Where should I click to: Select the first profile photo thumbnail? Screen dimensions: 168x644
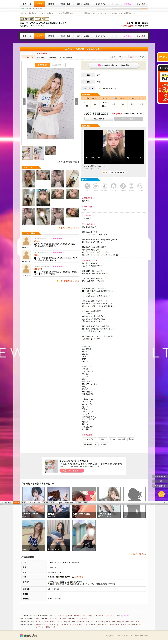click(x=27, y=153)
